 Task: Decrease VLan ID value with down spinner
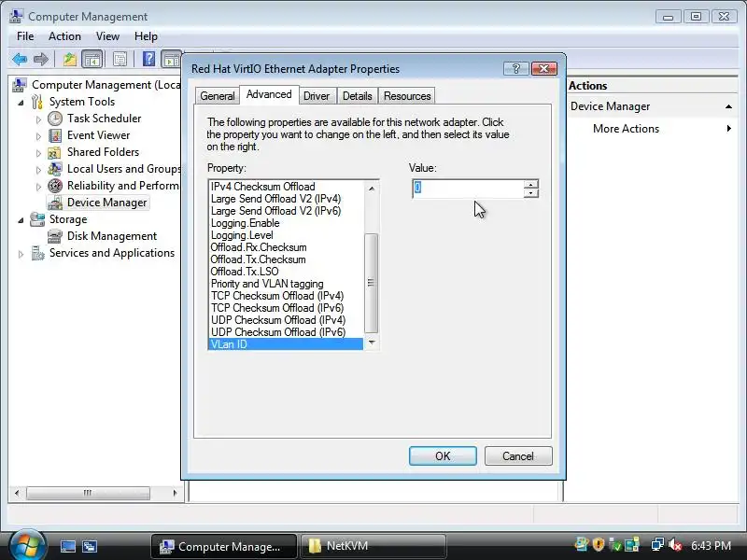pos(530,193)
